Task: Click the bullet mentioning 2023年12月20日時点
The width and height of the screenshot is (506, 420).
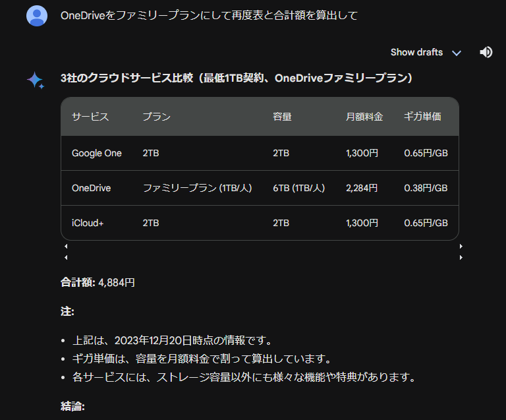Action: tap(173, 340)
